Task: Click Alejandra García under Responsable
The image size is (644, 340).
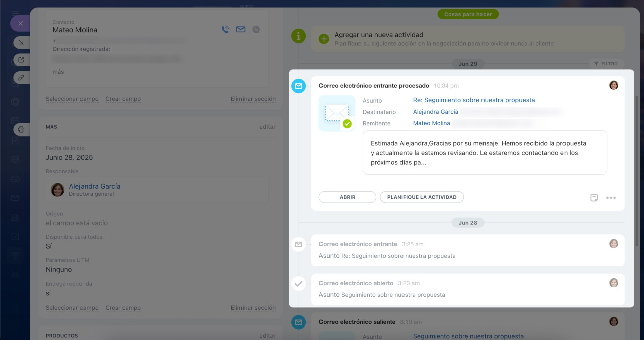Action: coord(95,186)
